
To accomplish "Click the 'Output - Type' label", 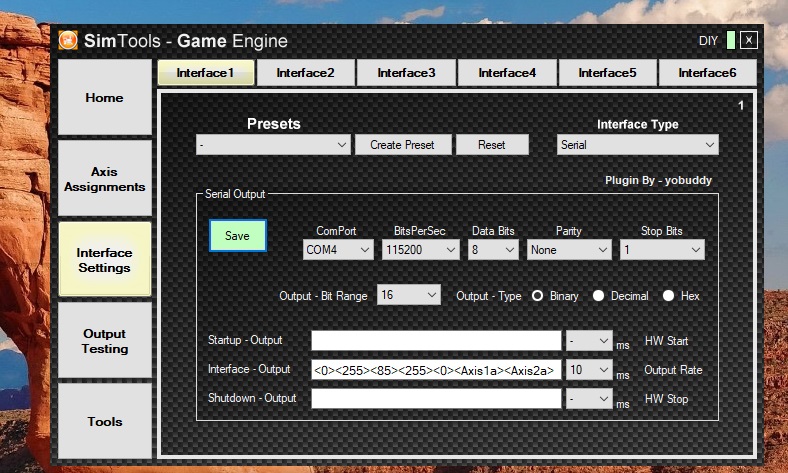I will pos(488,296).
